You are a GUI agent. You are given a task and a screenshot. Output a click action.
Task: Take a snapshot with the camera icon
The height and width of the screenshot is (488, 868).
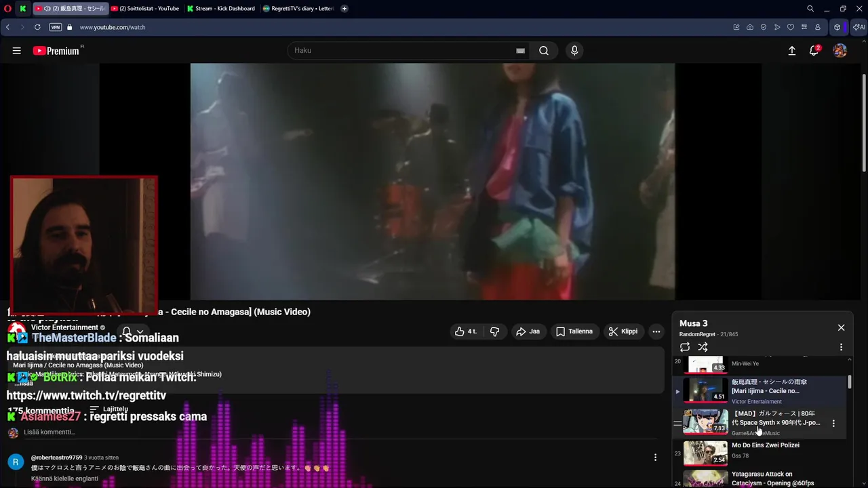[x=750, y=27]
